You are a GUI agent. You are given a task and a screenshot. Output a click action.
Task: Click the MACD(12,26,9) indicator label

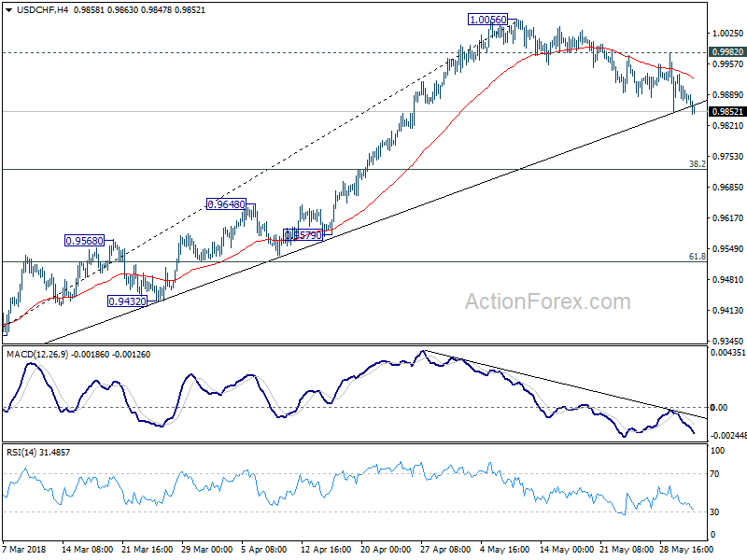point(37,355)
